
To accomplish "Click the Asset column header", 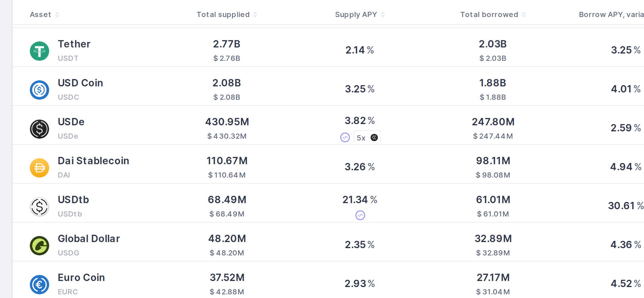I will point(40,15).
